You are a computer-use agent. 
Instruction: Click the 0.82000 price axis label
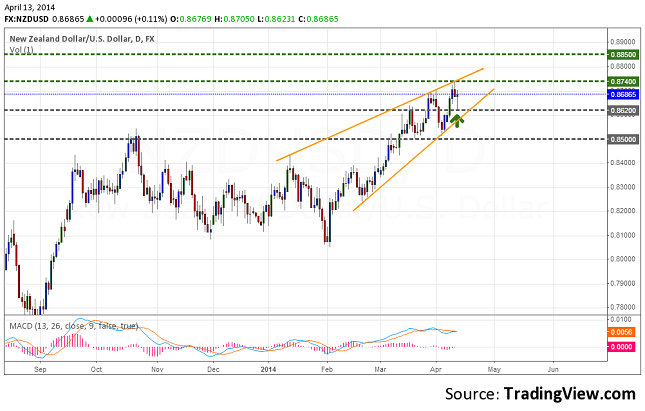tap(624, 211)
